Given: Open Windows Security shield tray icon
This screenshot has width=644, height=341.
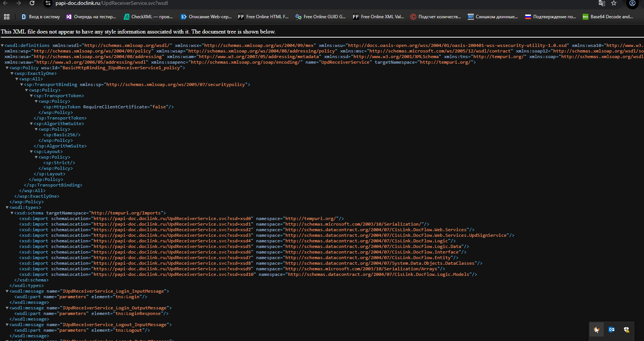Looking at the screenshot, I should click(626, 329).
